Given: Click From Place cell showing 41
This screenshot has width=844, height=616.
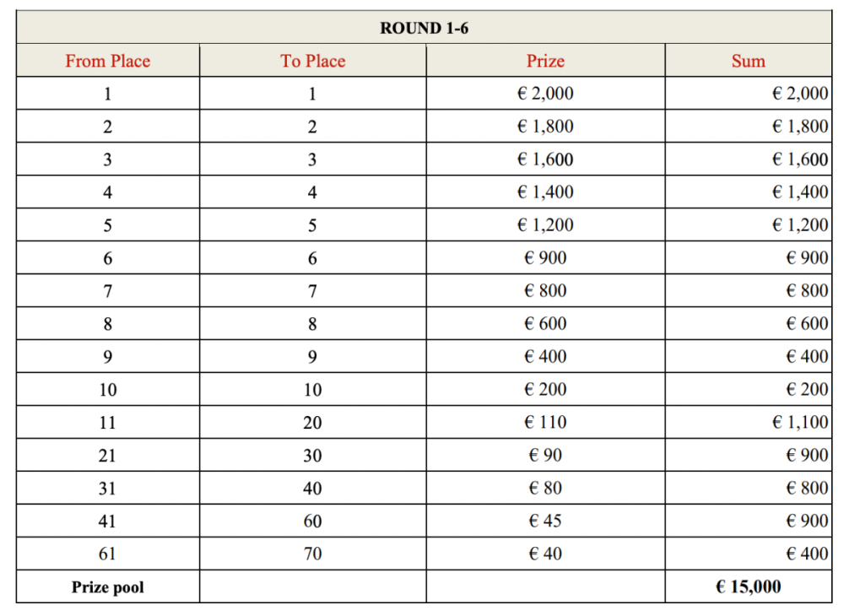Looking at the screenshot, I should coord(107,521).
